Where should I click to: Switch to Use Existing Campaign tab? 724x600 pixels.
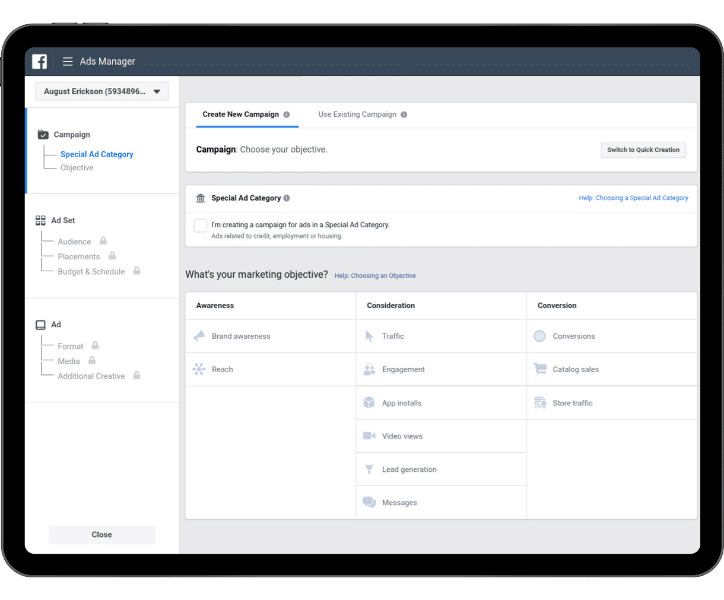[357, 114]
